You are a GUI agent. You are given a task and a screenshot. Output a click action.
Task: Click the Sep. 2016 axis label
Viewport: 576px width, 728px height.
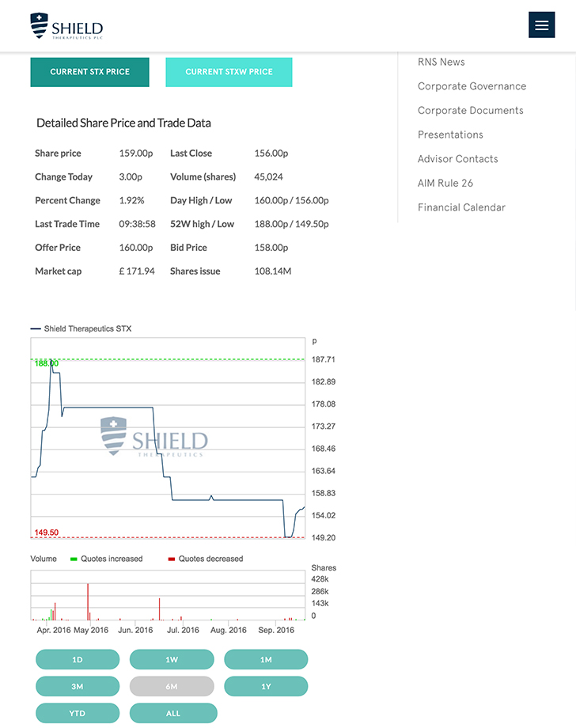276,630
